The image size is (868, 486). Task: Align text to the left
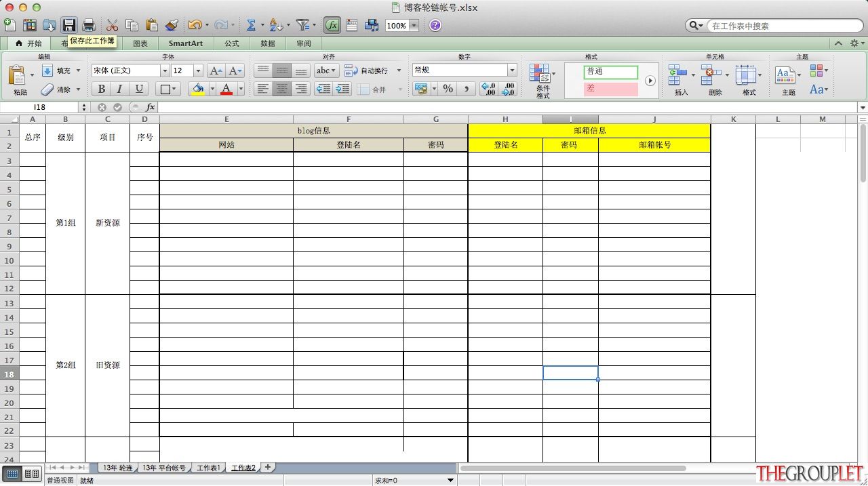point(263,89)
